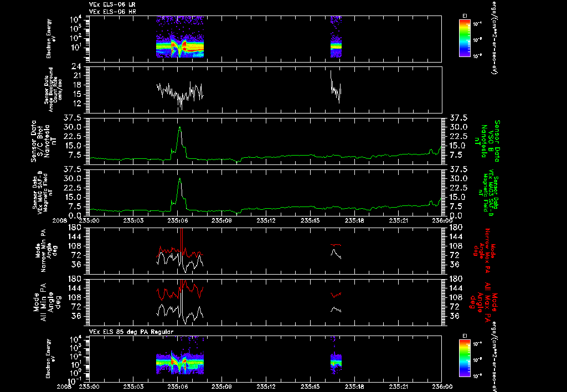
Task: Click the short red Narrow Max PA segment near 235:16
Action: pos(336,245)
